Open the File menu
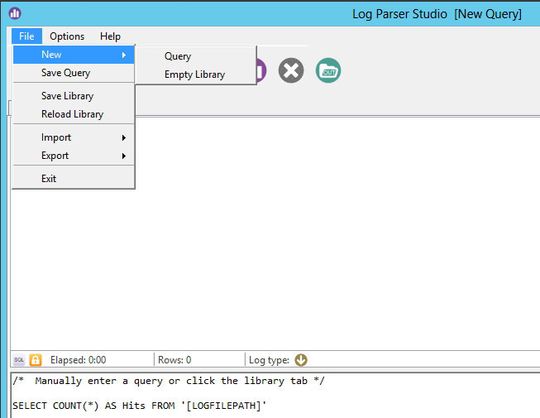 [27, 36]
